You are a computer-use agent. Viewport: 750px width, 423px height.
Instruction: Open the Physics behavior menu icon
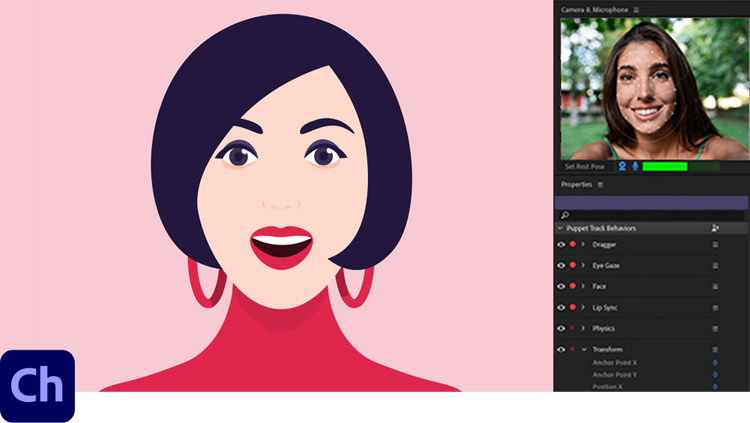pos(715,329)
